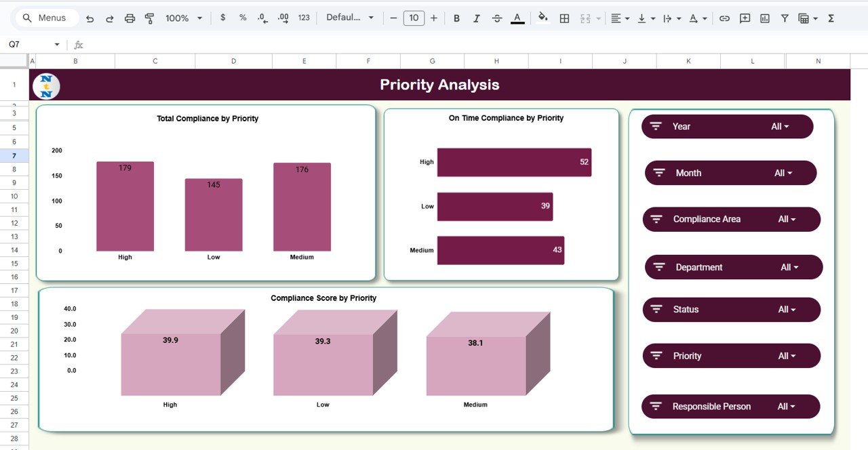Open the Menus search panel
This screenshot has height=450, width=868.
coord(46,18)
